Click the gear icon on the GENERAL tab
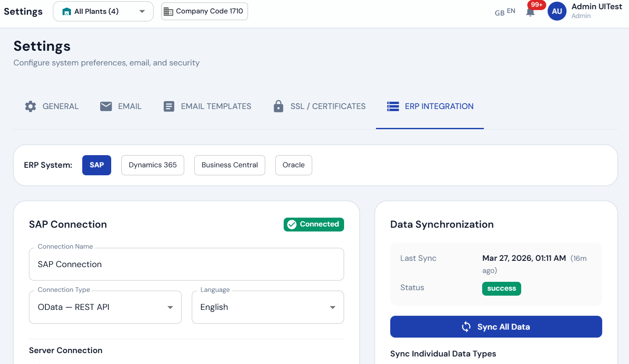629x364 pixels. [30, 106]
